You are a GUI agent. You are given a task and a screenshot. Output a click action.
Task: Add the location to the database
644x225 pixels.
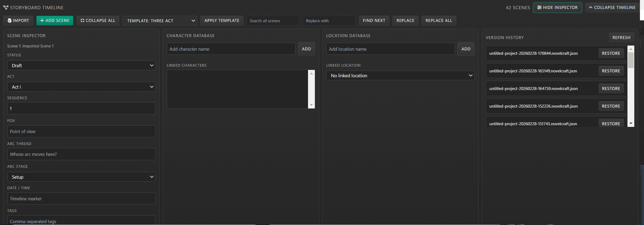[466, 49]
